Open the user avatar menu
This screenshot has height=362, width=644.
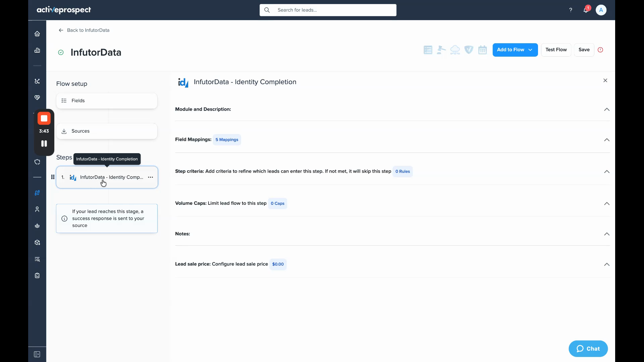coord(601,10)
